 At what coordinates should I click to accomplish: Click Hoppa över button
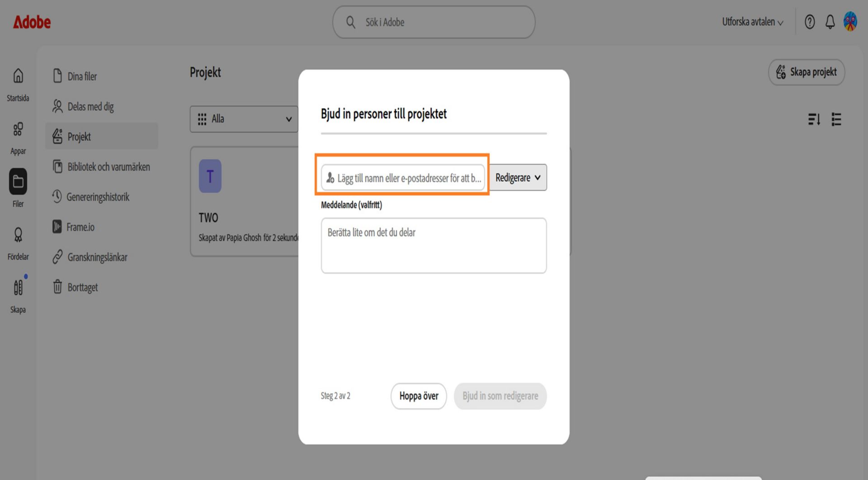pyautogui.click(x=419, y=396)
